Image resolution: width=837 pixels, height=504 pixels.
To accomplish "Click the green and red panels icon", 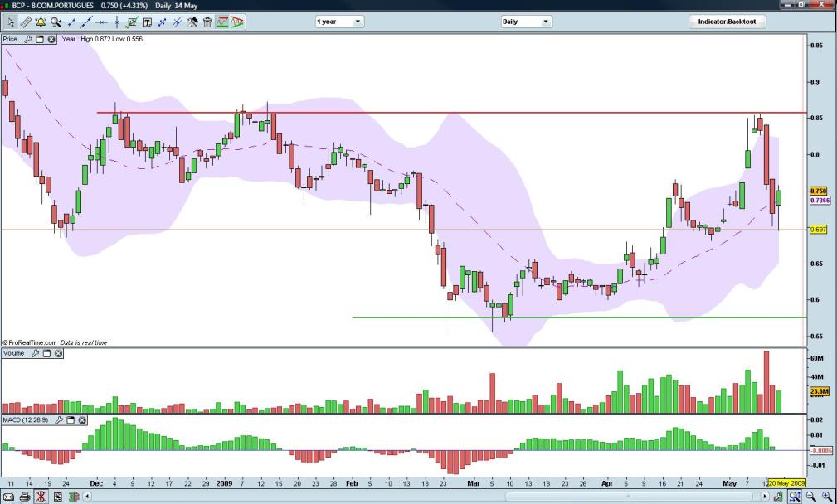I will tap(74, 497).
